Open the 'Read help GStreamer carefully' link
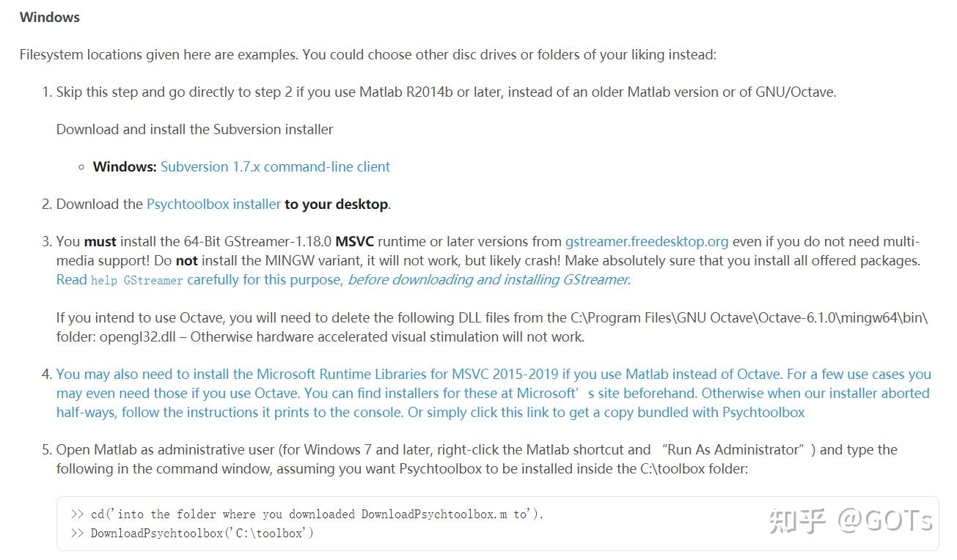Screen dimensions: 957x560 point(199,279)
